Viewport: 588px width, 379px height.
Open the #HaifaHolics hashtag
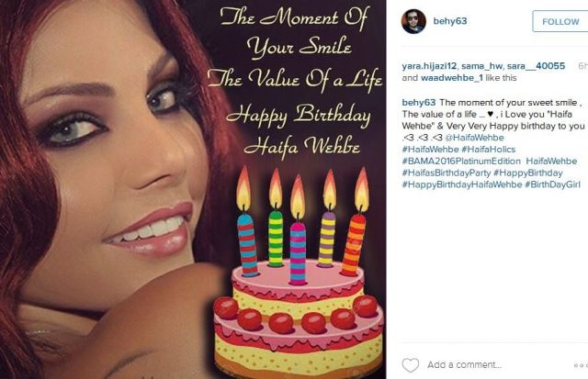point(488,150)
